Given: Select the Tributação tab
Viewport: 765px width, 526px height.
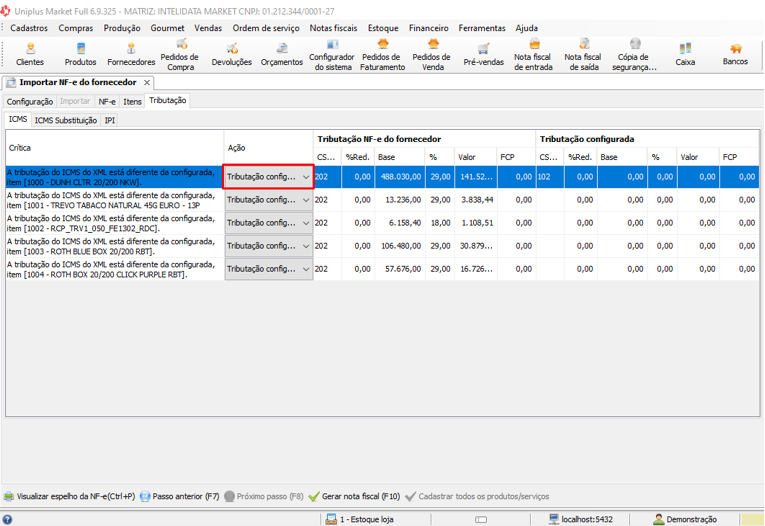Looking at the screenshot, I should point(167,101).
